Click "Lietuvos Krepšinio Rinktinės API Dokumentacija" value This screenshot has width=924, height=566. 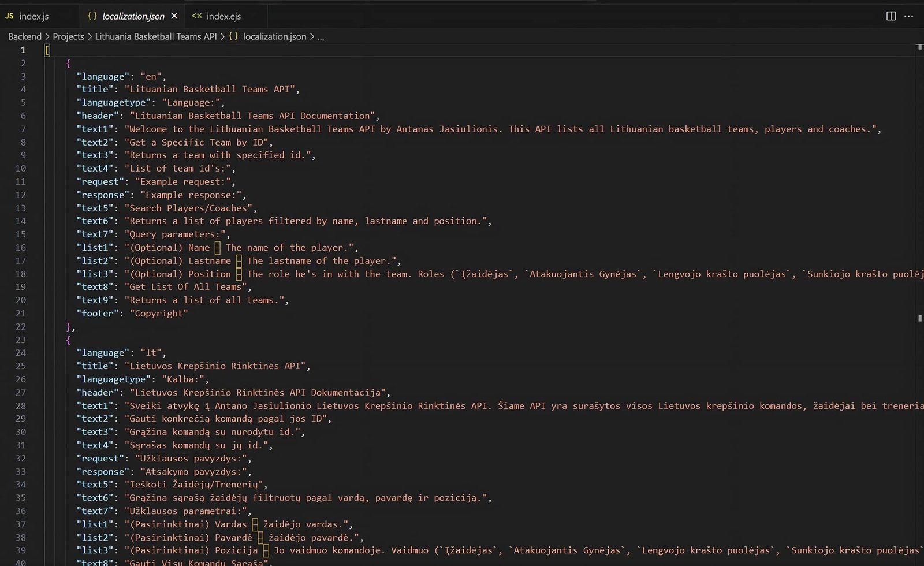(258, 392)
